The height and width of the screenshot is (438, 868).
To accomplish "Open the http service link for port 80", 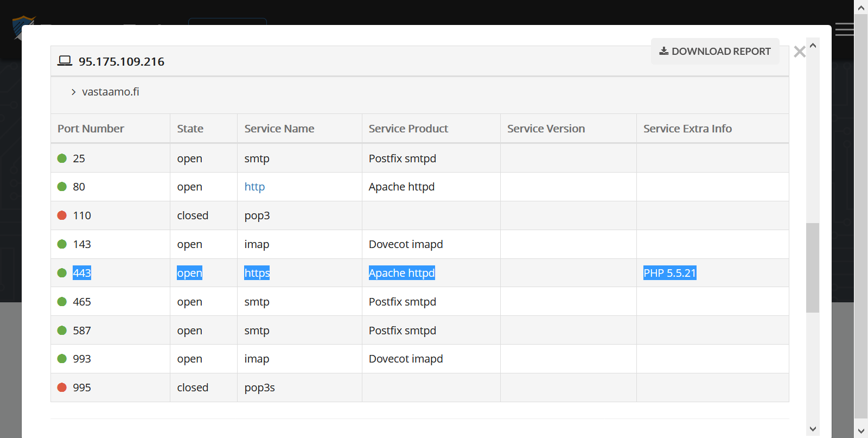I will [254, 187].
